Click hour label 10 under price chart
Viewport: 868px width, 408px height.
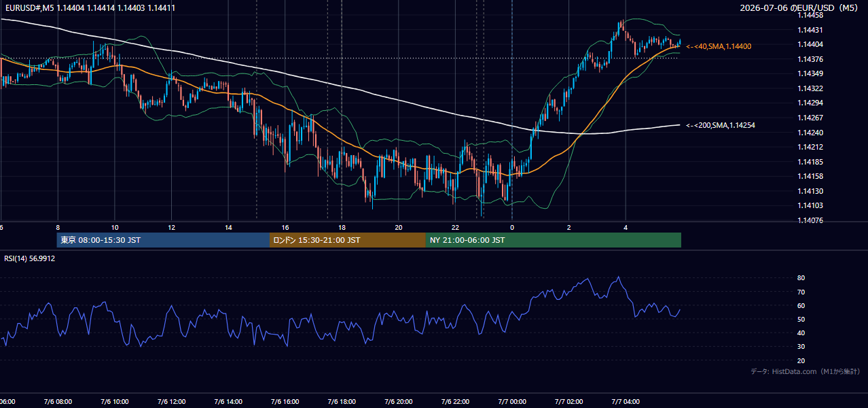(115, 227)
